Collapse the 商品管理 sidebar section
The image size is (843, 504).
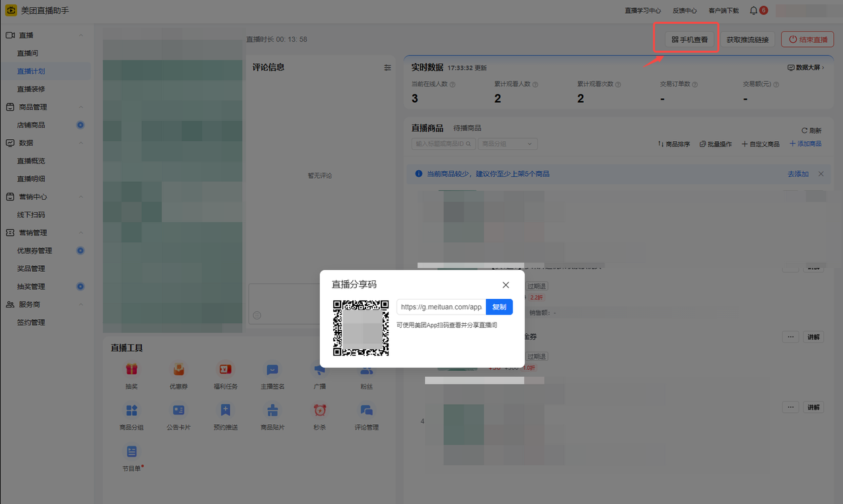(81, 107)
